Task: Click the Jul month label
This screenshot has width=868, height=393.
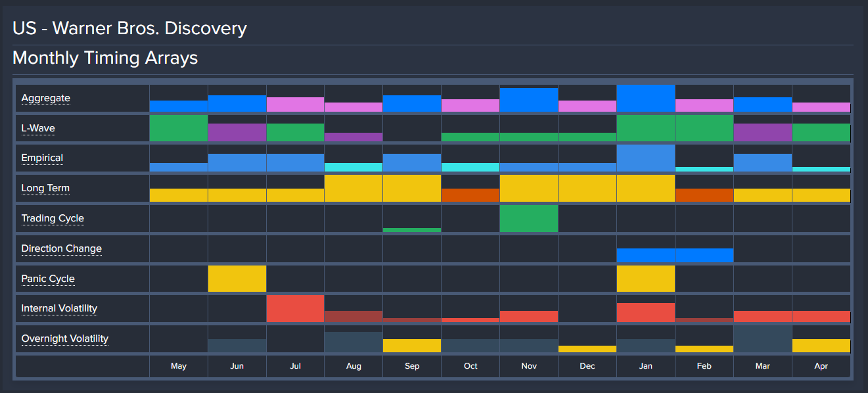Action: tap(296, 366)
